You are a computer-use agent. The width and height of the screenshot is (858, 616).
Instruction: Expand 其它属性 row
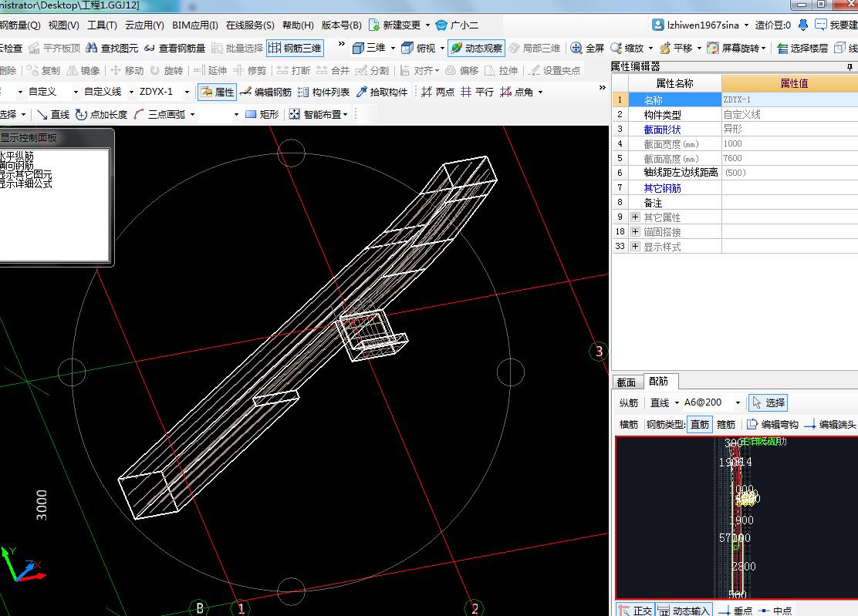(x=635, y=217)
